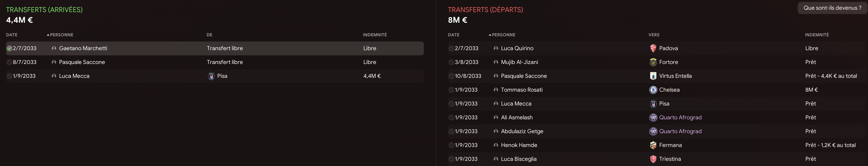The height and width of the screenshot is (166, 868).
Task: Click the Fortore club logo
Action: tap(653, 62)
